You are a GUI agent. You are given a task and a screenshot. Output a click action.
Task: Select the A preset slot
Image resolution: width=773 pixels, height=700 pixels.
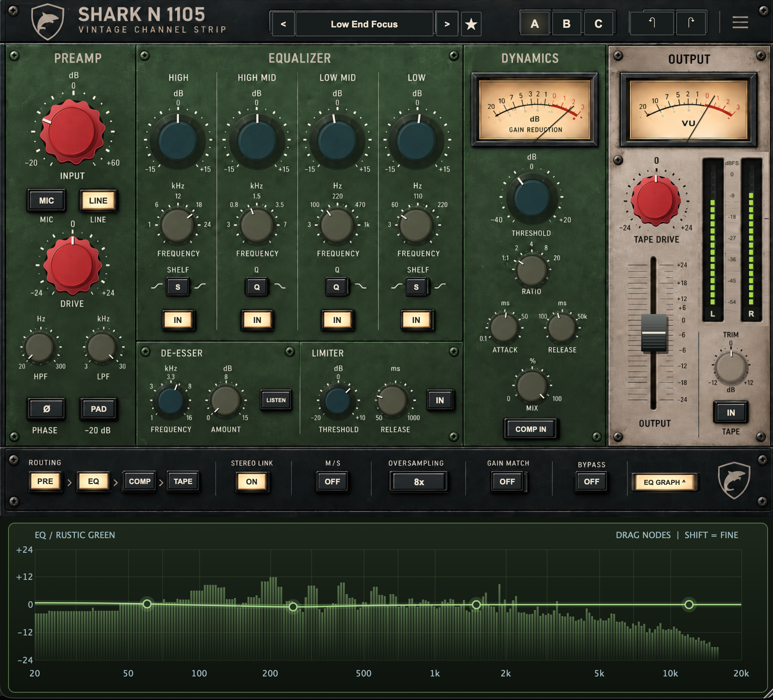[534, 24]
